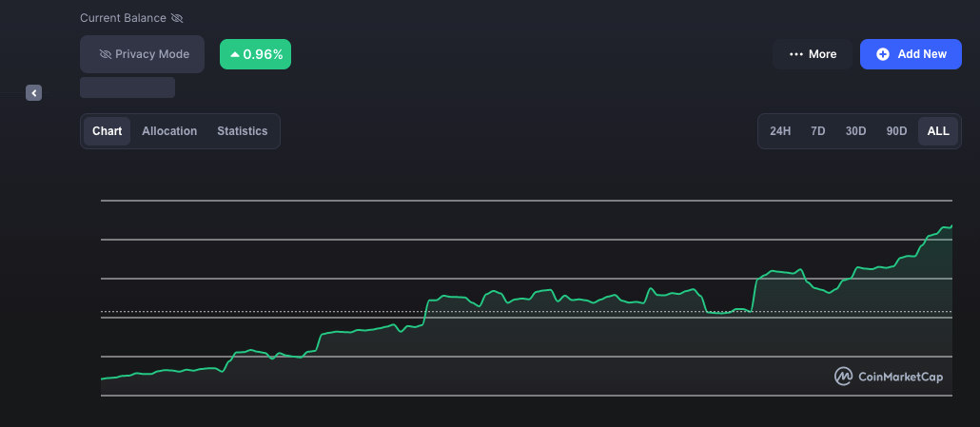
Task: Toggle the Privacy Mode button
Action: pos(143,54)
